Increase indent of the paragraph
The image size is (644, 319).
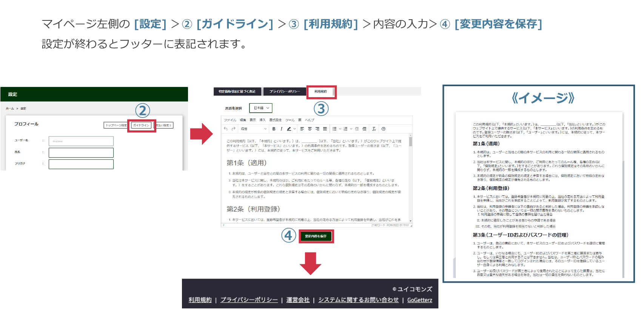tap(364, 129)
